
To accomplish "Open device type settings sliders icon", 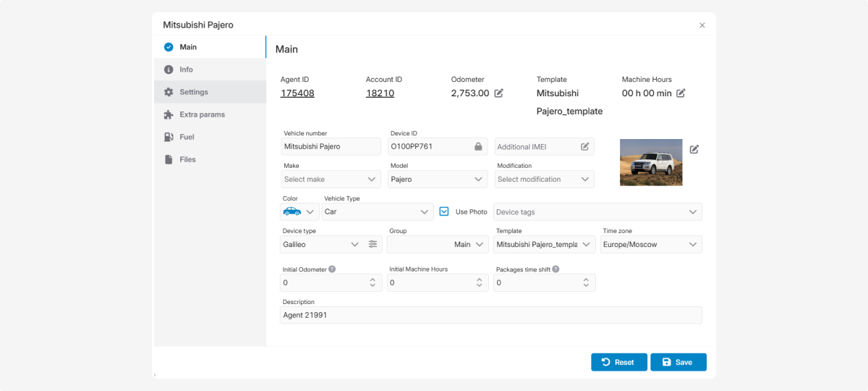I will point(373,245).
